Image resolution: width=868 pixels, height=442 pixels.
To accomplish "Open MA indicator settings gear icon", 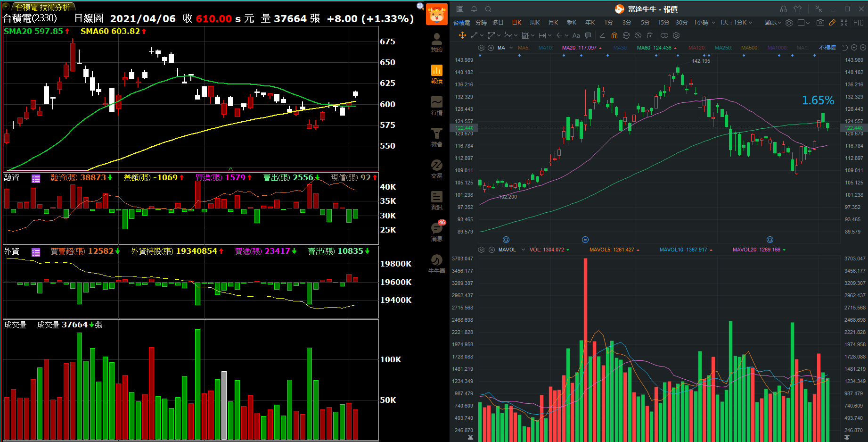I will (x=481, y=48).
